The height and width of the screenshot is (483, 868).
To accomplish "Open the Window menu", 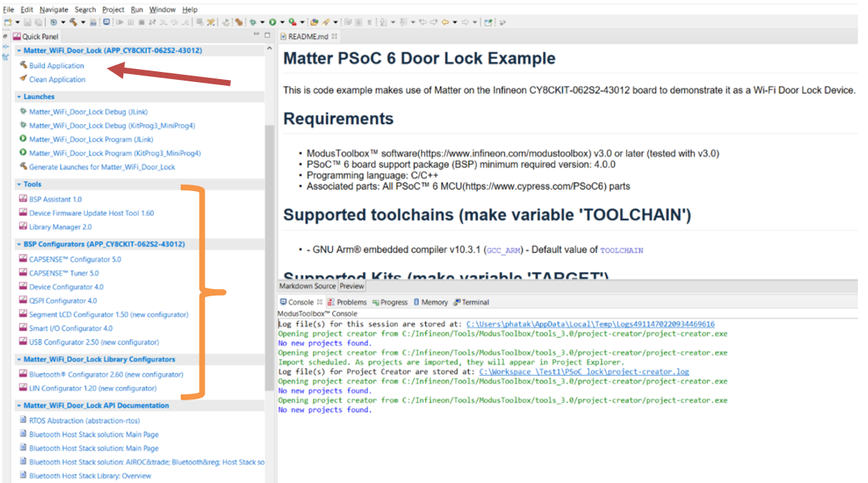I will pyautogui.click(x=162, y=9).
